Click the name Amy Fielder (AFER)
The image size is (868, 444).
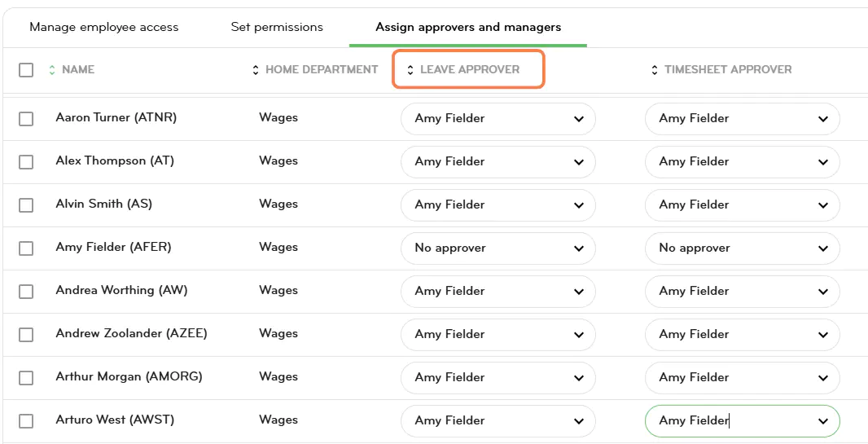click(x=113, y=247)
